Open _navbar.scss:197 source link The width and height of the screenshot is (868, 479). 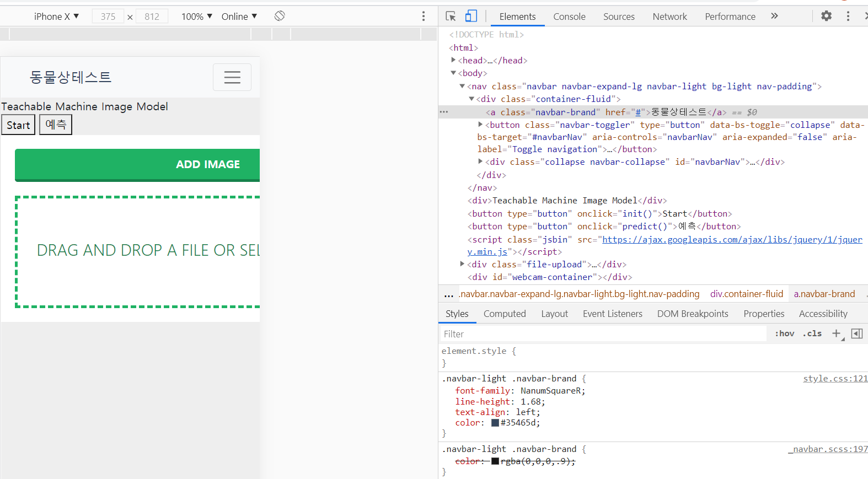pyautogui.click(x=828, y=449)
